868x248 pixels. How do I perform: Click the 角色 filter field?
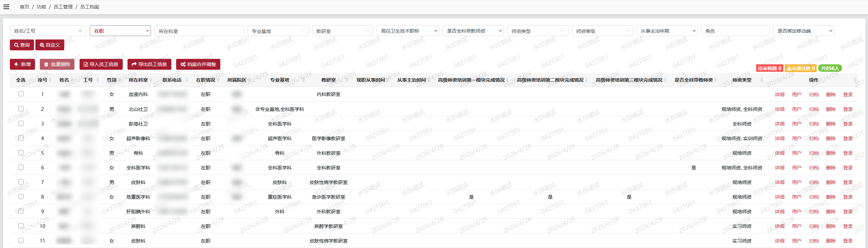point(735,31)
